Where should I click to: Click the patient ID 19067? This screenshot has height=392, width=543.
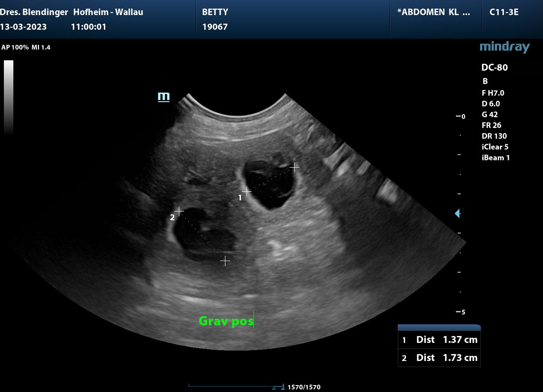pos(215,27)
